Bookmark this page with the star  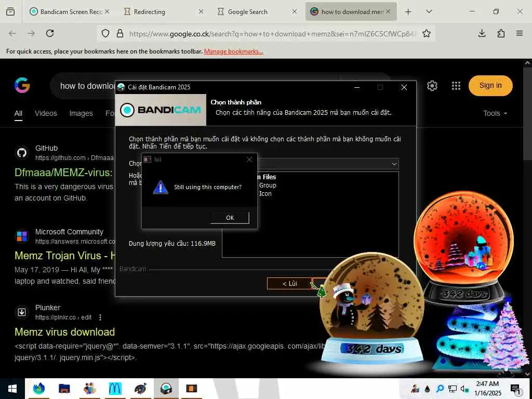(427, 33)
